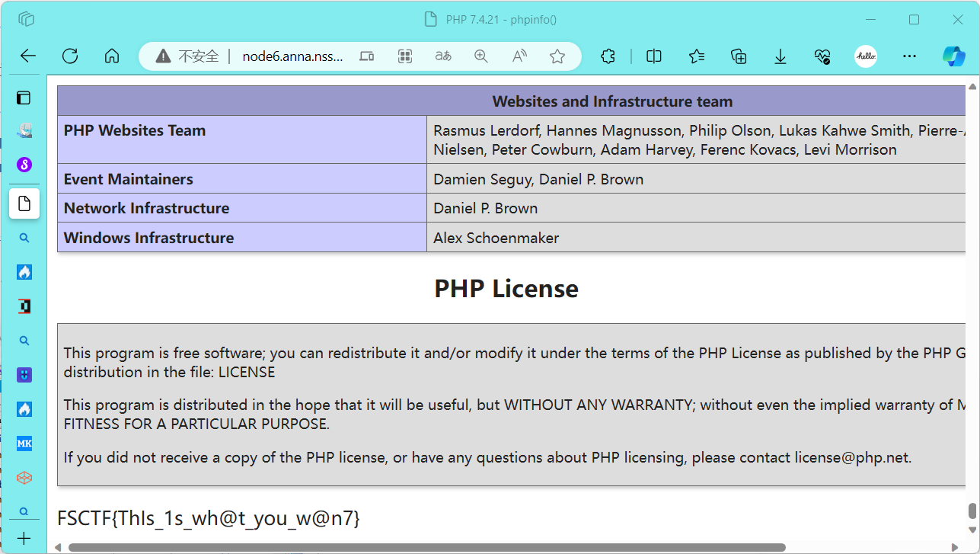Screen dimensions: 980x554
Task: Switch to the orange cube tab
Action: click(x=24, y=478)
